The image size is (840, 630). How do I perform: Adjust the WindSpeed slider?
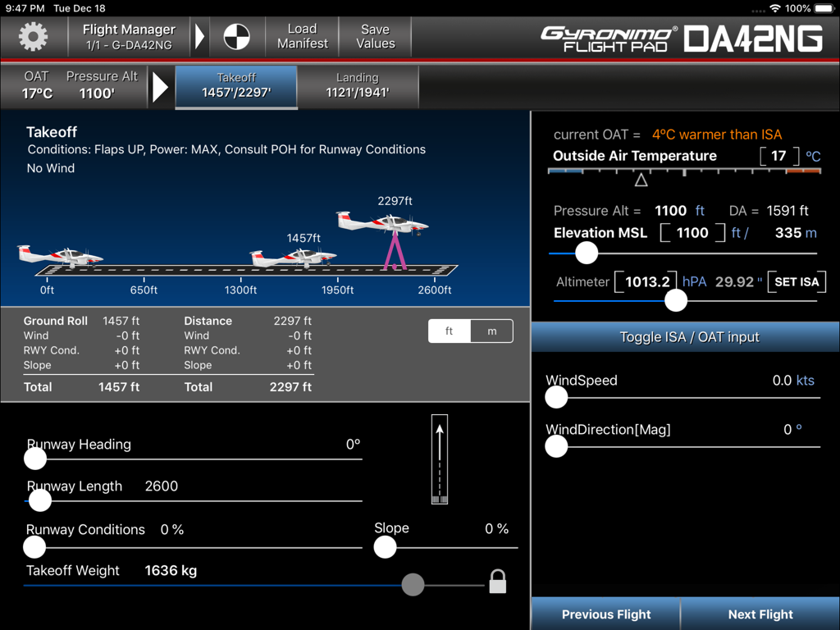[x=555, y=397]
